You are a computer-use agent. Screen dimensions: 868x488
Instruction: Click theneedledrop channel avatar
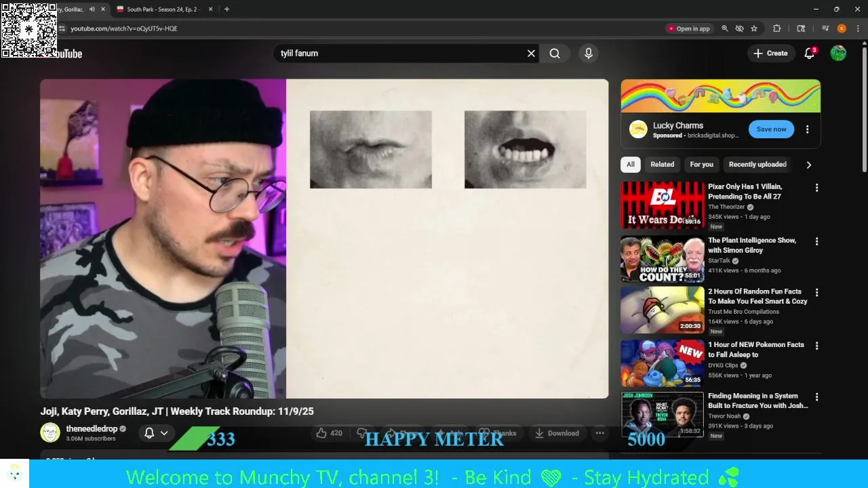50,433
